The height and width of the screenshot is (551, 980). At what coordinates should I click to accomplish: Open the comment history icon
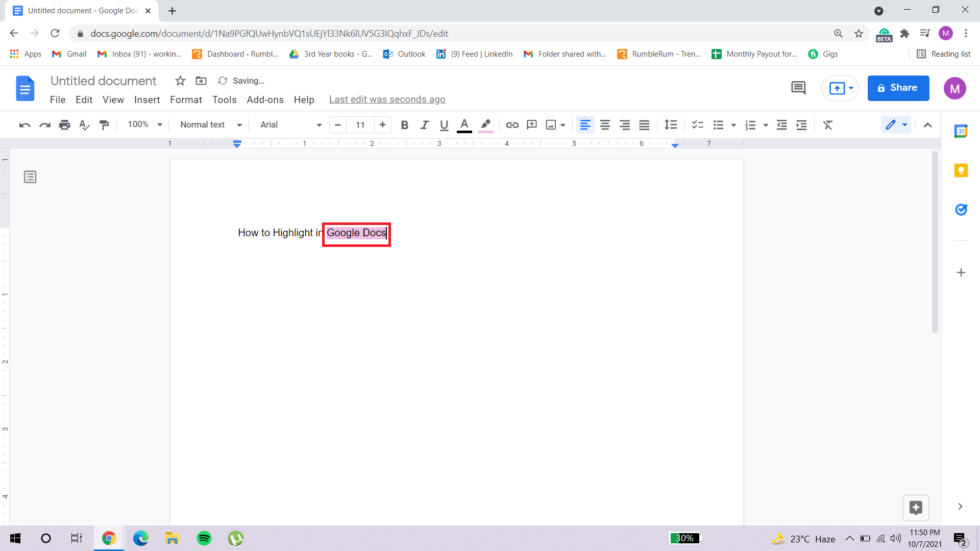tap(798, 88)
